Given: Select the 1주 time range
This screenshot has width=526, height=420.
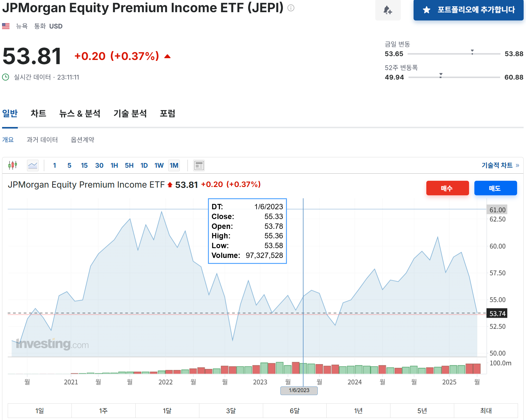Looking at the screenshot, I should pos(103,411).
